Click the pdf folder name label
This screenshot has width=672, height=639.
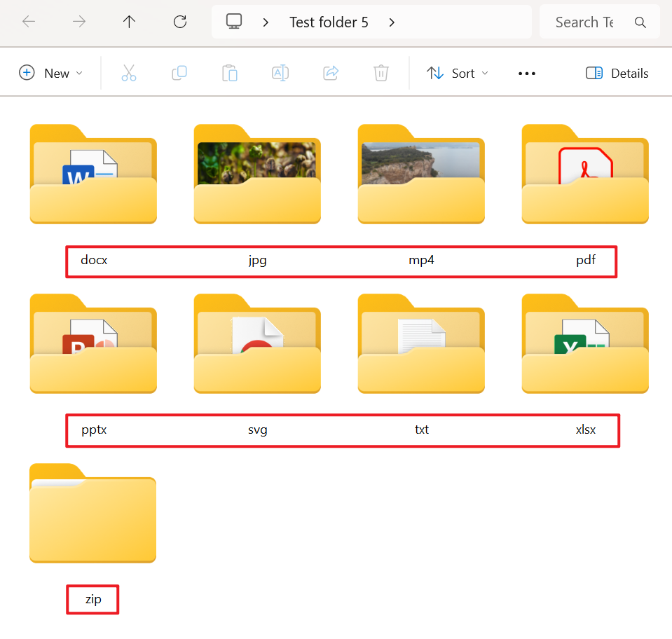pyautogui.click(x=585, y=260)
